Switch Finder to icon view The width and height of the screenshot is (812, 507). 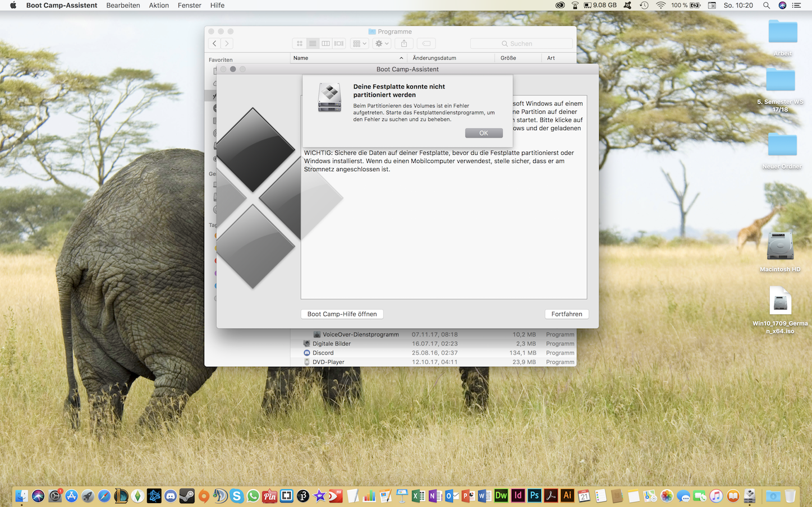300,43
